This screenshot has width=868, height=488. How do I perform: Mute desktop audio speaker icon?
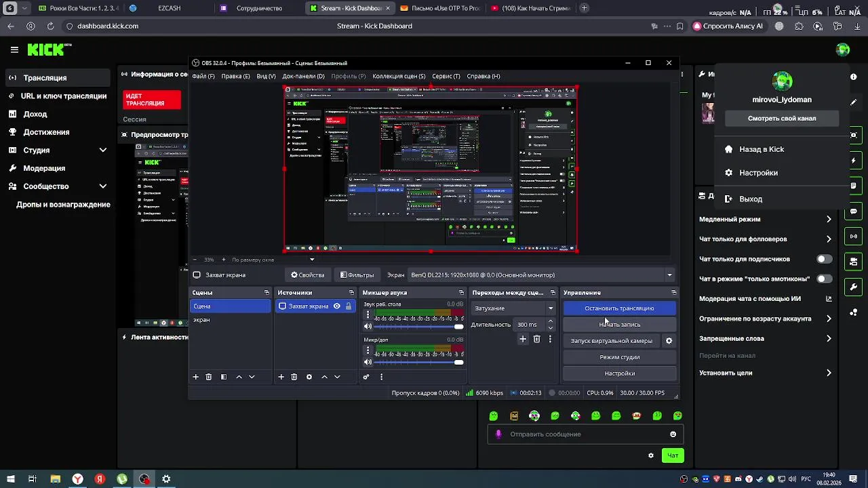pos(368,327)
